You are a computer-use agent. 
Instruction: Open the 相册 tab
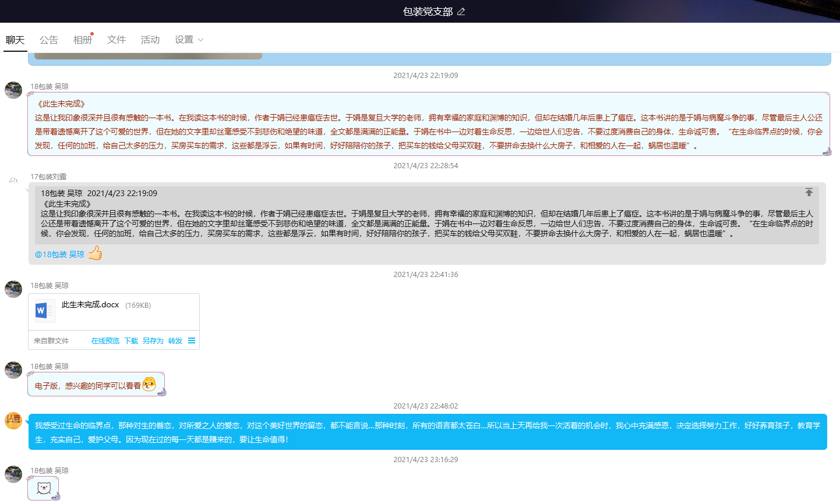[83, 40]
